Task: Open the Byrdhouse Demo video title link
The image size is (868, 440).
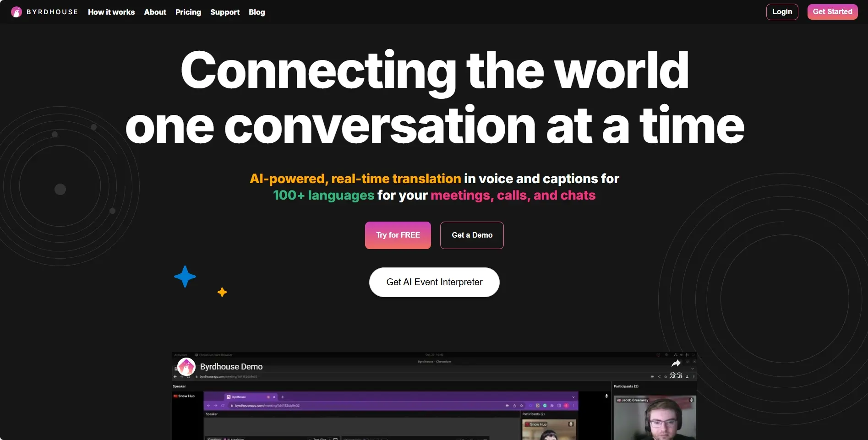Action: tap(231, 367)
